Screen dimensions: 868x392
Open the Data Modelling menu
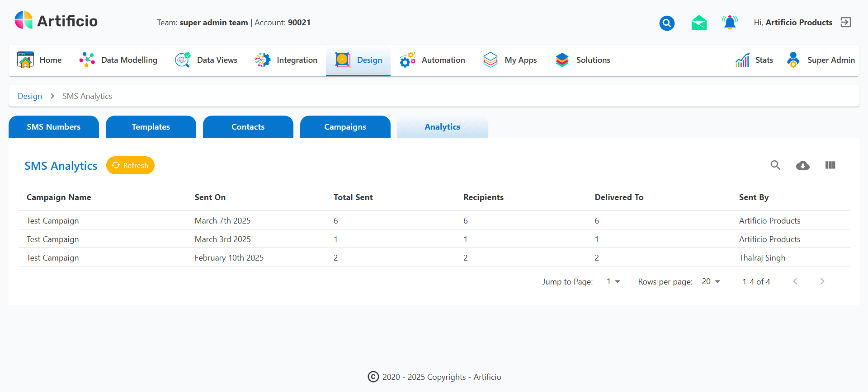point(118,60)
